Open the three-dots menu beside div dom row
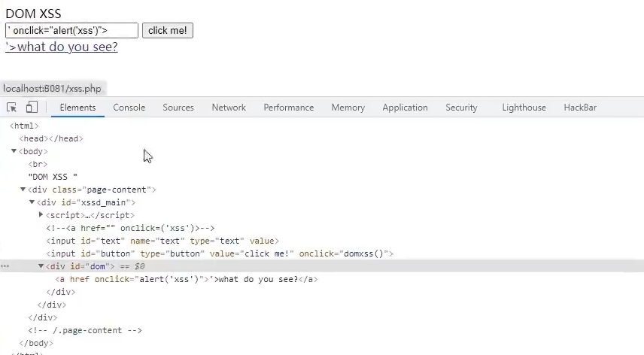This screenshot has height=355, width=644. click(x=5, y=266)
